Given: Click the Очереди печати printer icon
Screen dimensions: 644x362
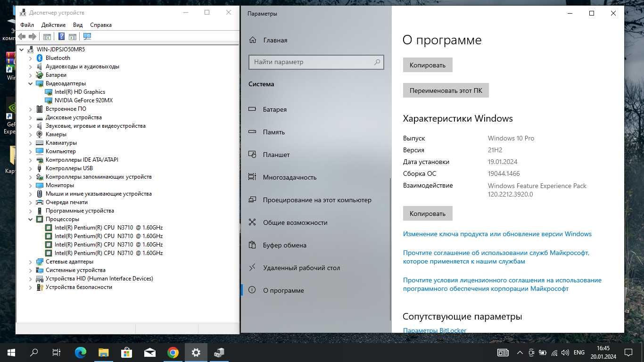Looking at the screenshot, I should (40, 202).
